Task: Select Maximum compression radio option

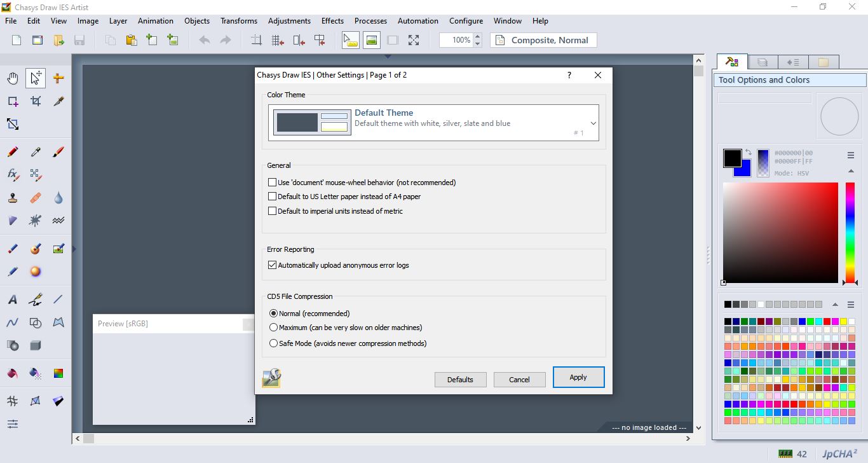Action: 274,328
